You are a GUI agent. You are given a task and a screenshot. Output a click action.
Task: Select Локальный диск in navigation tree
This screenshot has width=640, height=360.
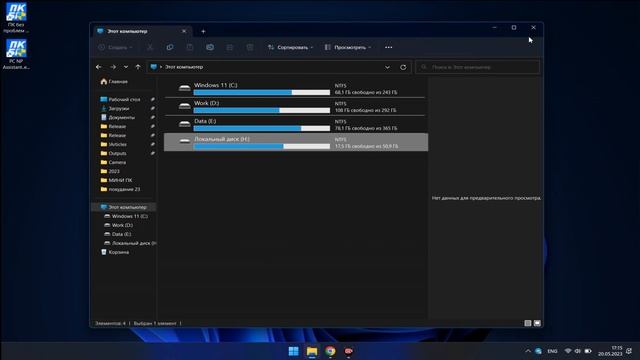point(130,243)
